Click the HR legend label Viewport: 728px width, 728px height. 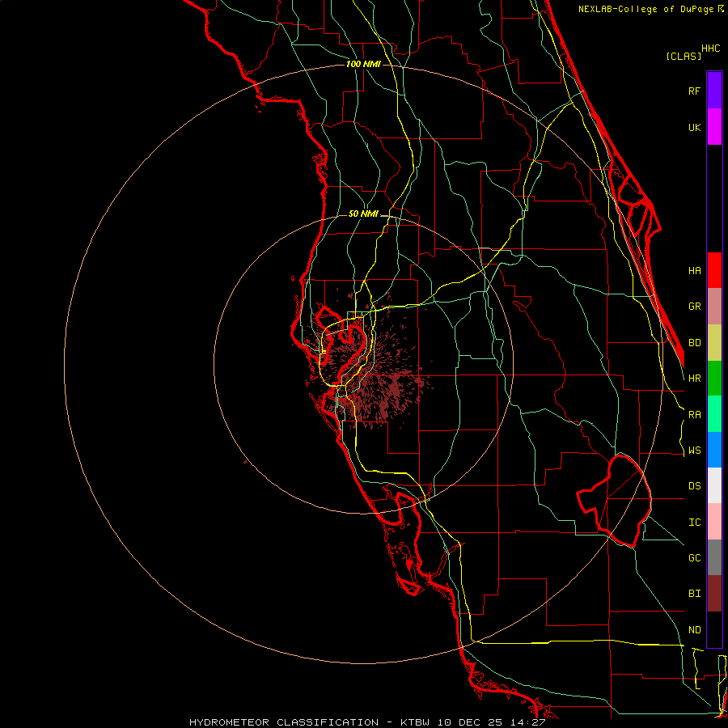point(694,379)
